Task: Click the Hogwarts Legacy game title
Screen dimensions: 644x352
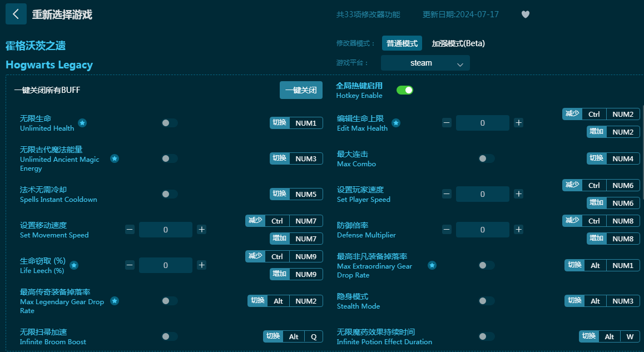Action: (49, 65)
